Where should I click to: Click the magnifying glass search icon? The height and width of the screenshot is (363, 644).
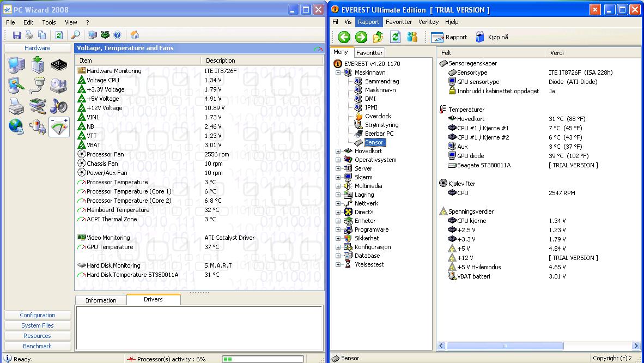pos(76,35)
